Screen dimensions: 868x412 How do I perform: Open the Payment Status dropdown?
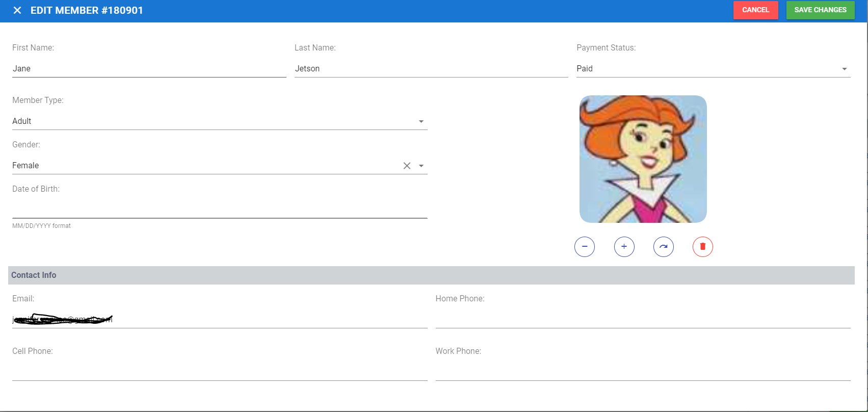click(714, 68)
